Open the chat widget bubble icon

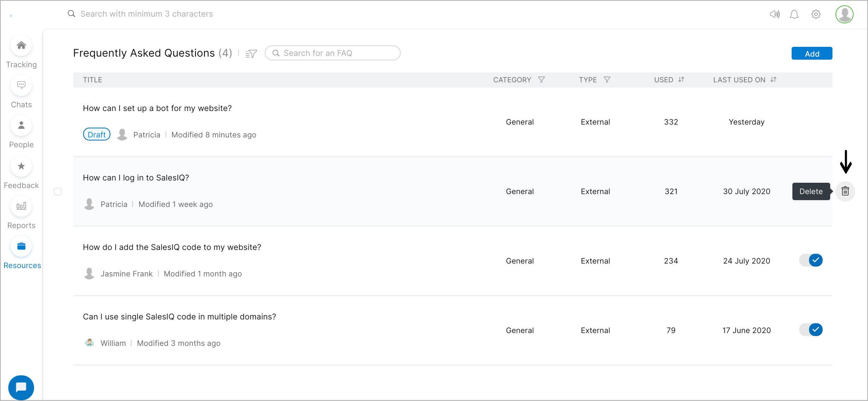[x=21, y=387]
